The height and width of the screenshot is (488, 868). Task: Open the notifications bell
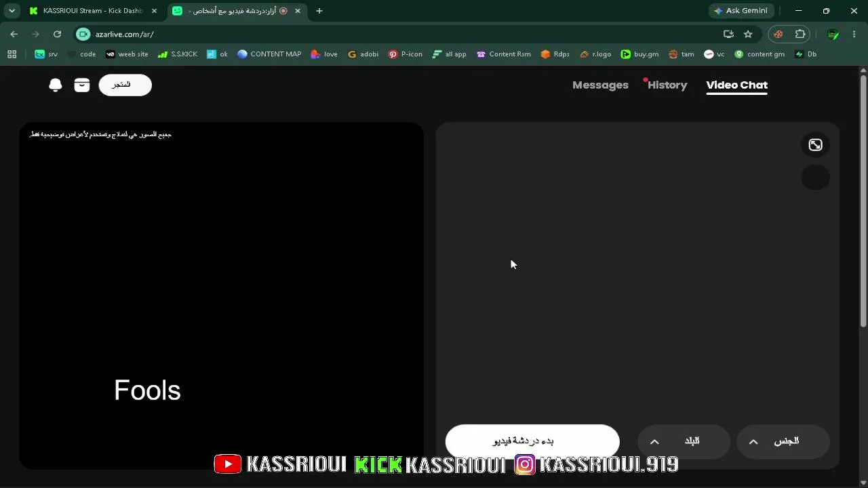(56, 85)
